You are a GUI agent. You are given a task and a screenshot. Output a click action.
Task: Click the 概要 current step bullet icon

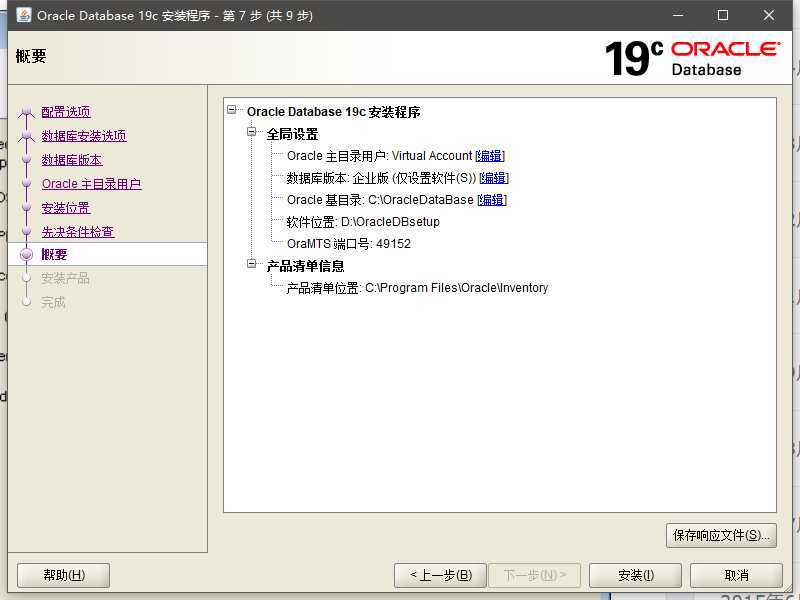(x=27, y=254)
